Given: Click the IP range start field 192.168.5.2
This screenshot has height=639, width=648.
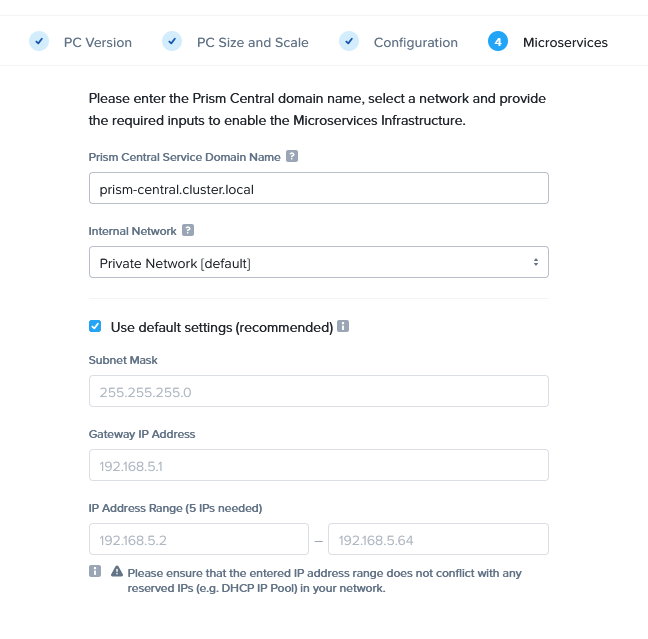Looking at the screenshot, I should point(198,539).
